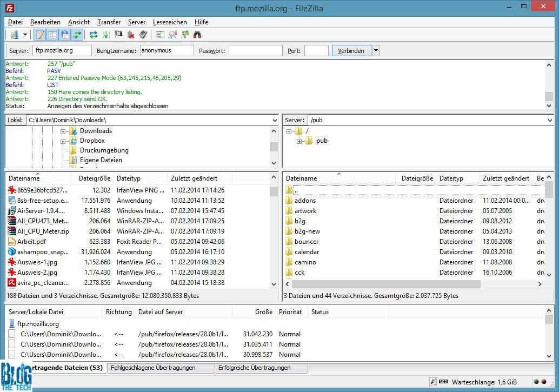Check the first queued file checkbox
The height and width of the screenshot is (392, 559).
point(12,334)
